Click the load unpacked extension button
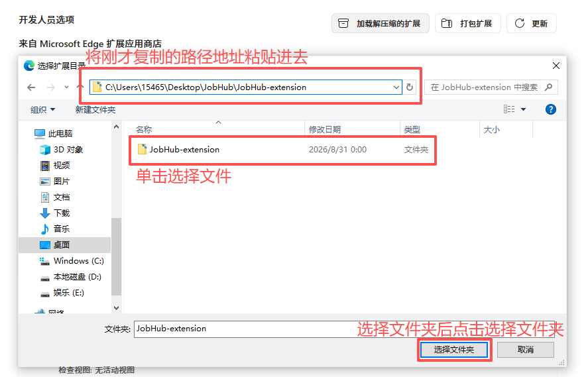Image resolution: width=588 pixels, height=377 pixels. [x=381, y=23]
